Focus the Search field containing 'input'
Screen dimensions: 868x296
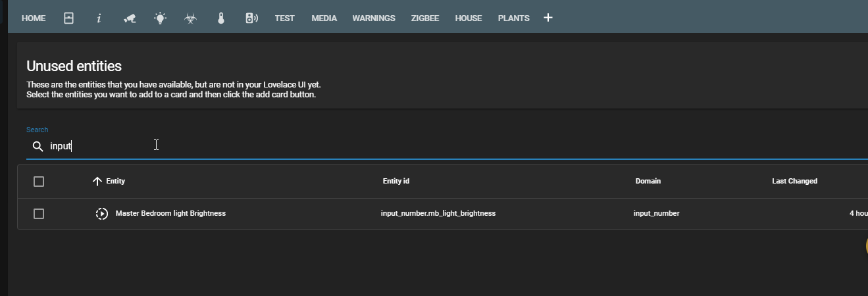click(x=263, y=146)
